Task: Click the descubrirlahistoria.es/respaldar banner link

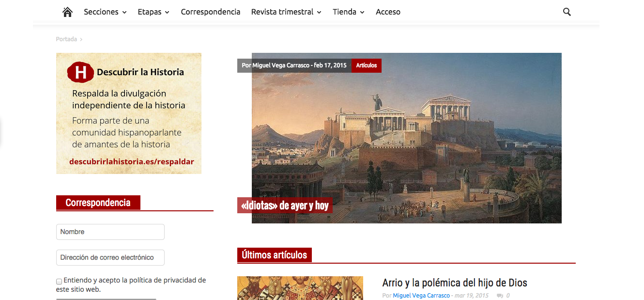Action: (132, 162)
